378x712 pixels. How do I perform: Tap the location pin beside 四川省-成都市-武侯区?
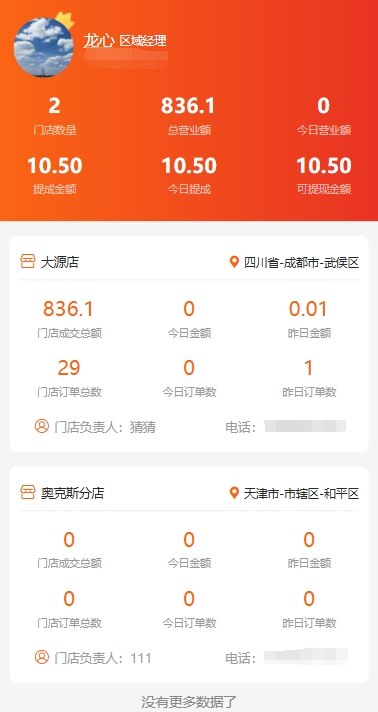pyautogui.click(x=234, y=262)
